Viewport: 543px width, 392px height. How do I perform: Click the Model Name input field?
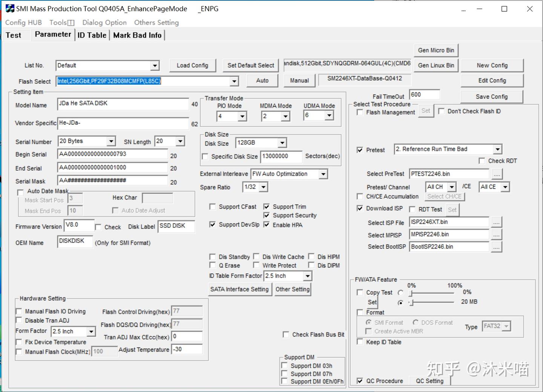[123, 104]
